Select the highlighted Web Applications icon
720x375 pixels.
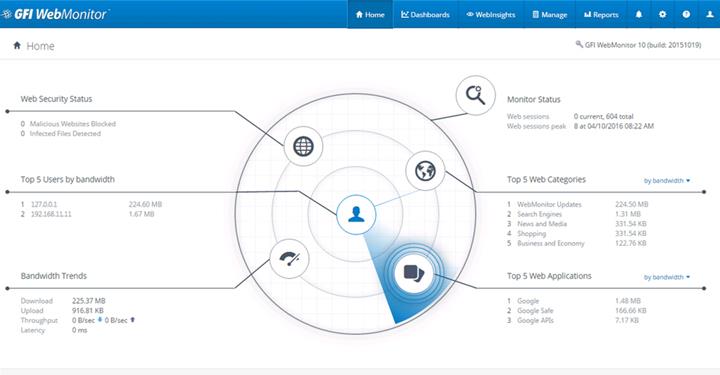click(414, 274)
